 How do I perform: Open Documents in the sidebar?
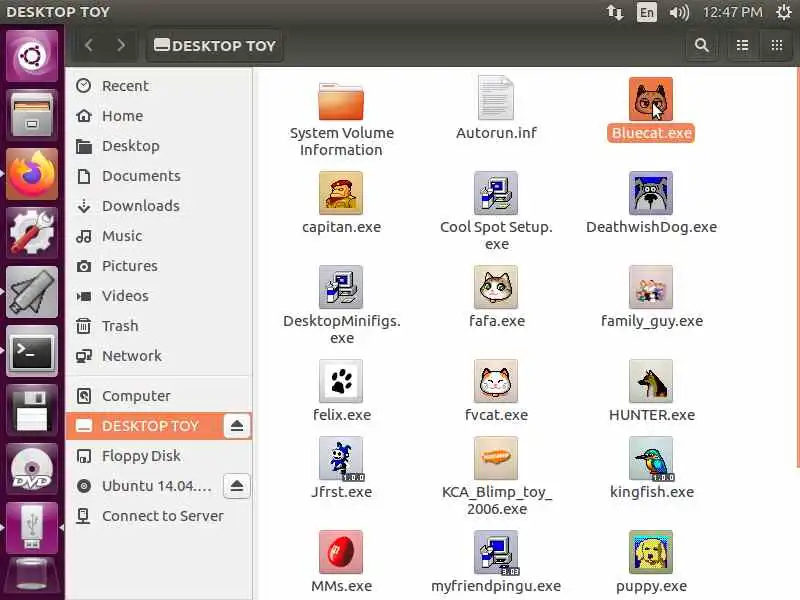click(x=159, y=176)
